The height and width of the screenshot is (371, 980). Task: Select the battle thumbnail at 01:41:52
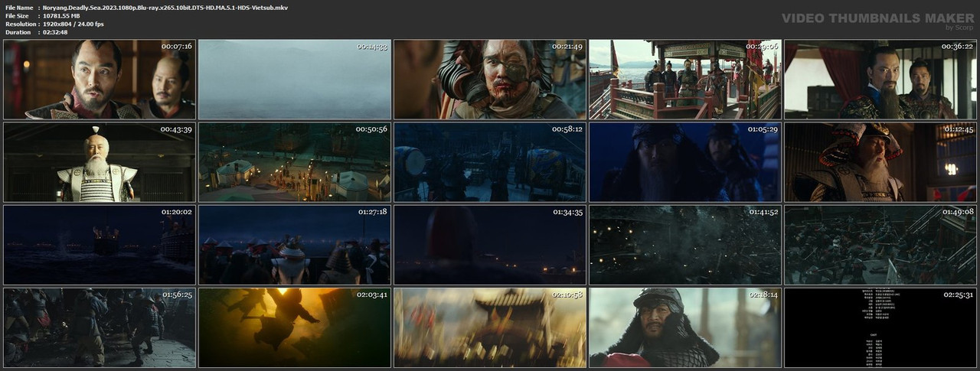(685, 244)
